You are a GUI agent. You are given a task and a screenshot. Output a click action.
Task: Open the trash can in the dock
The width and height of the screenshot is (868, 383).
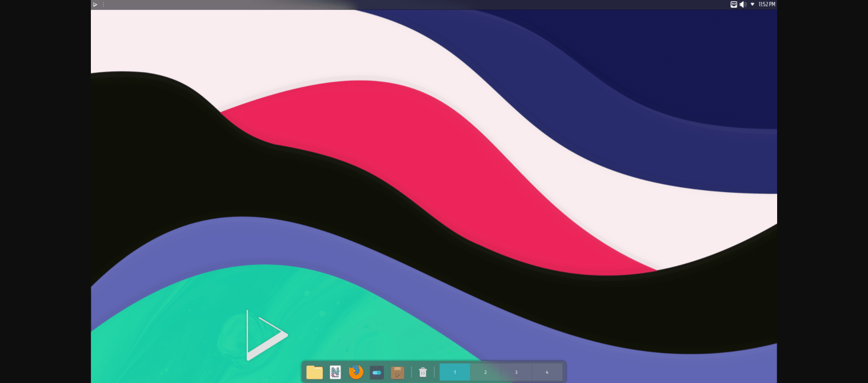(423, 372)
